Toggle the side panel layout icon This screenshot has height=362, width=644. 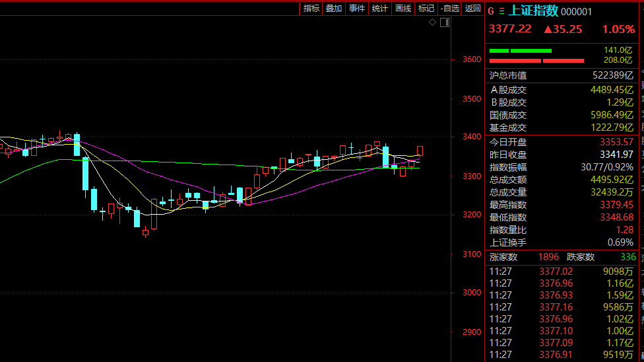point(445,22)
